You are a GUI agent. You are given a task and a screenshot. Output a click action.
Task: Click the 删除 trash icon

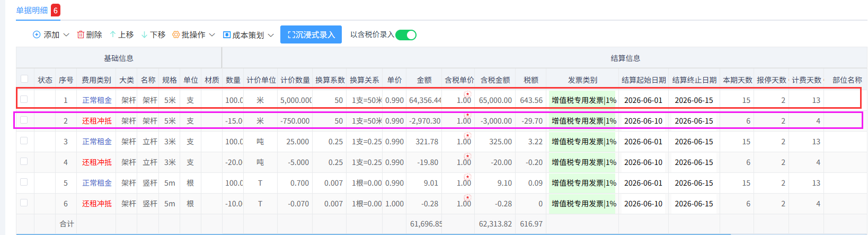[81, 34]
